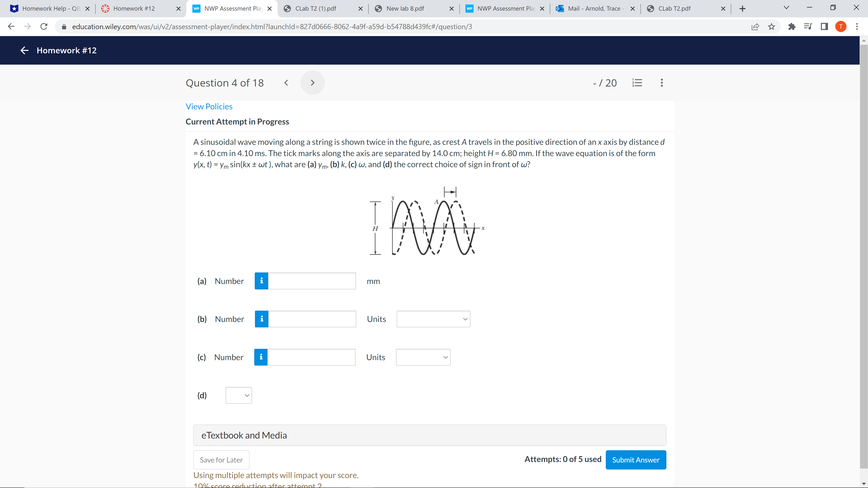Switch to the Mail - Arnold, Trace tab
Screen dimensions: 868x488
tap(594, 8)
